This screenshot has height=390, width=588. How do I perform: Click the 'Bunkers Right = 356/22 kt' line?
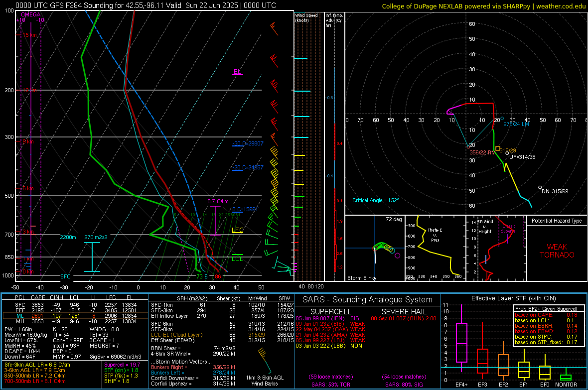pyautogui.click(x=193, y=367)
